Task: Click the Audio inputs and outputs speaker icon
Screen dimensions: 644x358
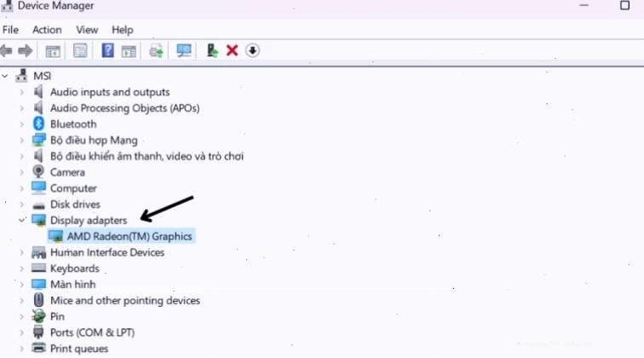Action: 38,92
